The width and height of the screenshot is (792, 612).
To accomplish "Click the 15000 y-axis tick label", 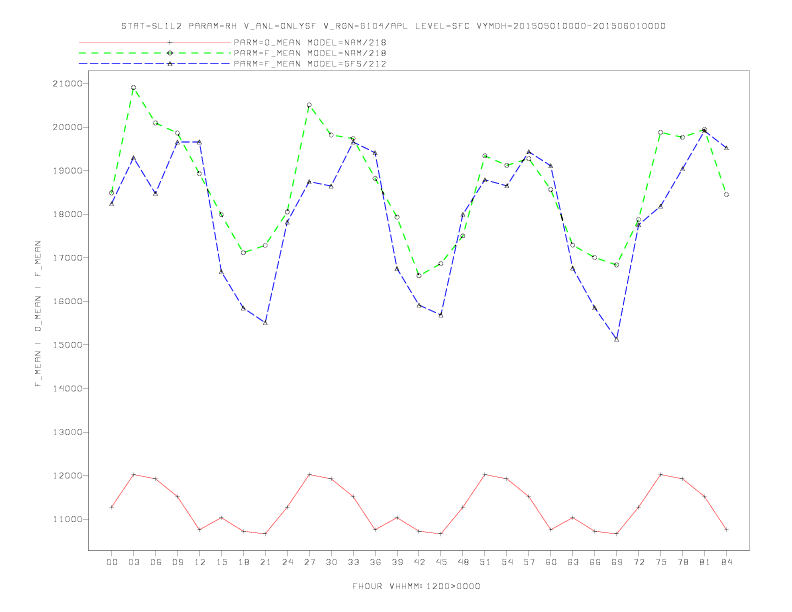I will tap(67, 345).
